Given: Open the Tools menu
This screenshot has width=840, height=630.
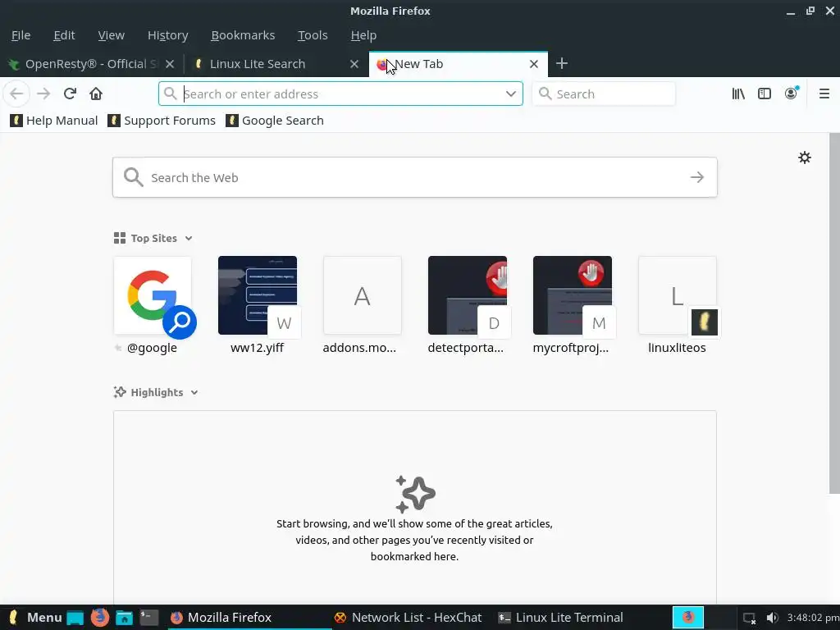Looking at the screenshot, I should coord(313,35).
